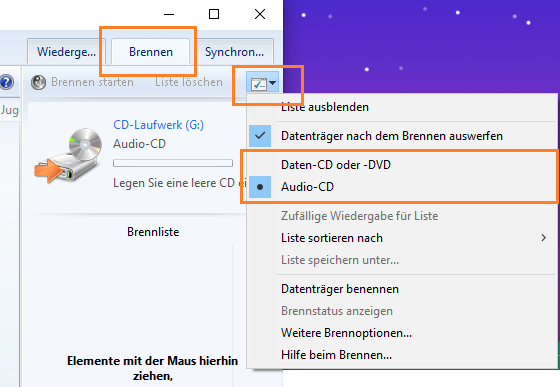Screen dimensions: 560x387
Task: Click the Liste löschen button
Action: (189, 82)
